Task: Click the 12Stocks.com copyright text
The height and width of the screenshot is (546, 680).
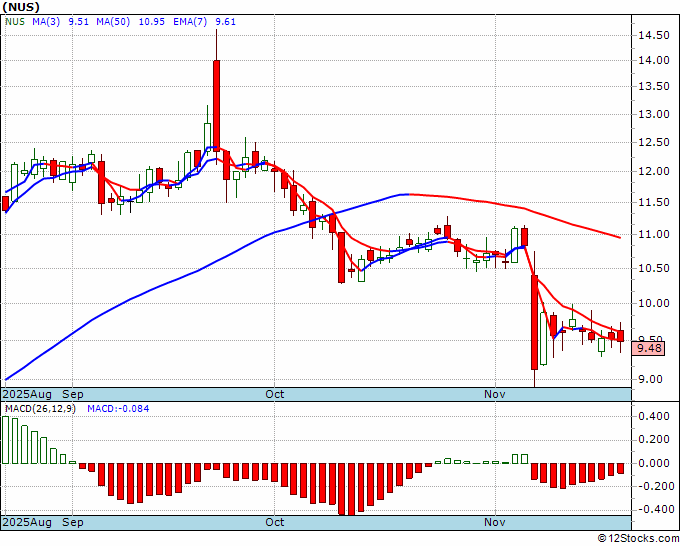Action: [x=638, y=538]
